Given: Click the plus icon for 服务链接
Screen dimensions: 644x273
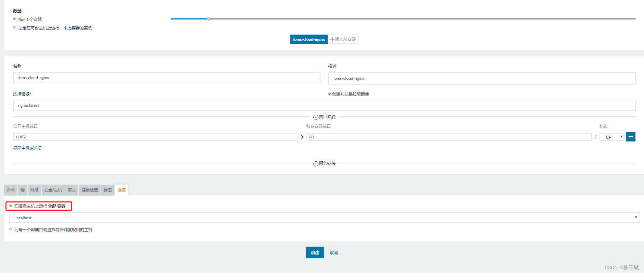Looking at the screenshot, I should pyautogui.click(x=316, y=164).
